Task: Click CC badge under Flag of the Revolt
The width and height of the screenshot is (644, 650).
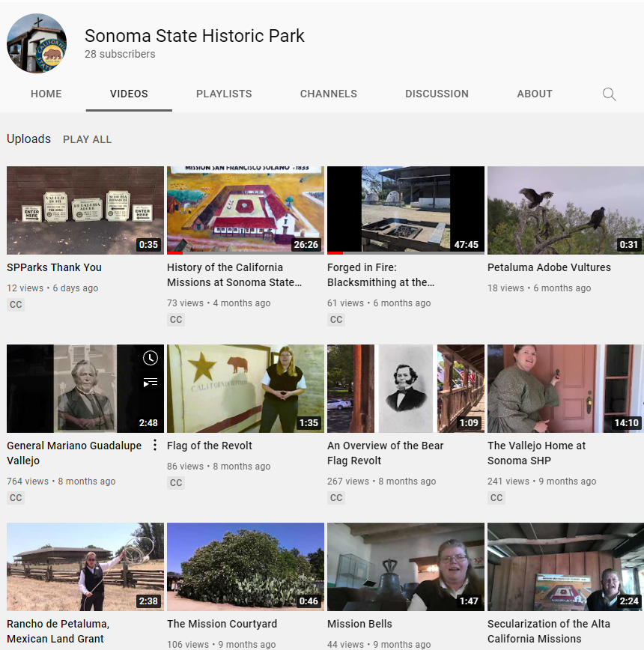Action: (x=176, y=482)
